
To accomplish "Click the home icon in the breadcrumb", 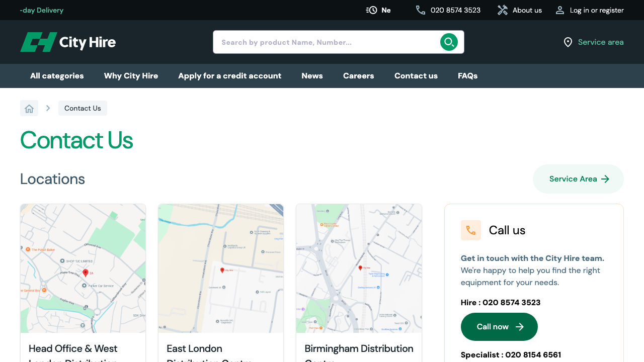I will tap(29, 108).
